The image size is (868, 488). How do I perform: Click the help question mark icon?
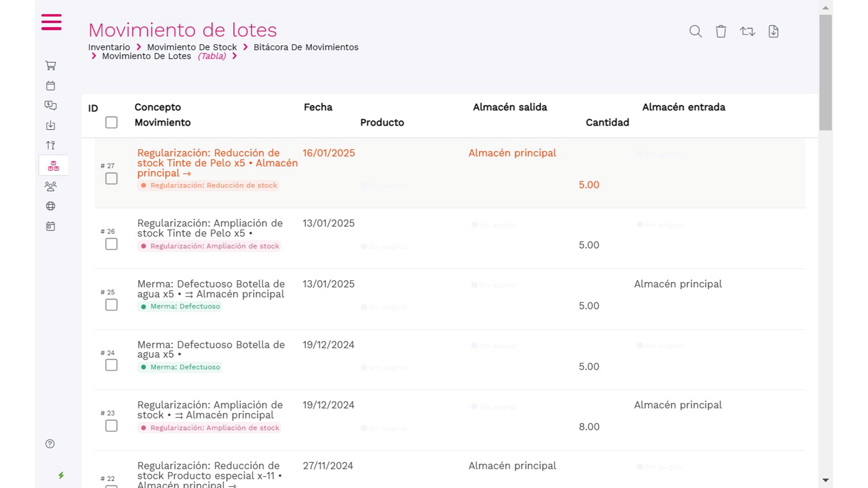click(x=50, y=444)
